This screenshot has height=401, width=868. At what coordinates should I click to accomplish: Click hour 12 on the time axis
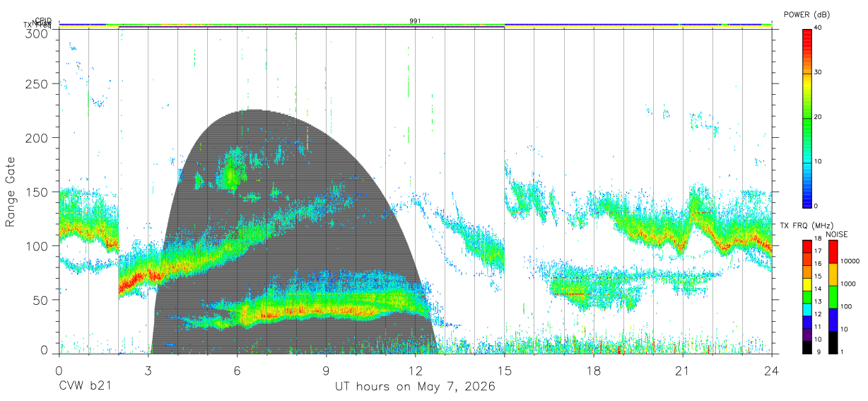(416, 370)
